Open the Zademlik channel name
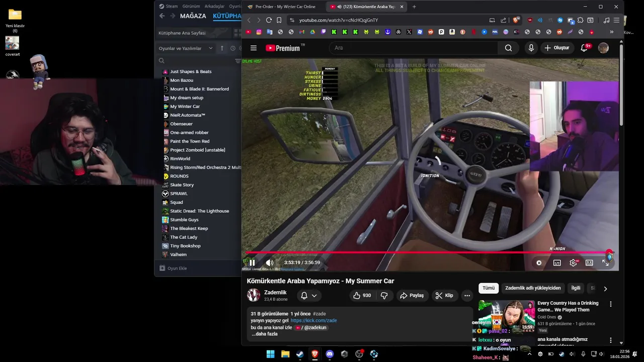Screen dimensions: 644x362 275,293
